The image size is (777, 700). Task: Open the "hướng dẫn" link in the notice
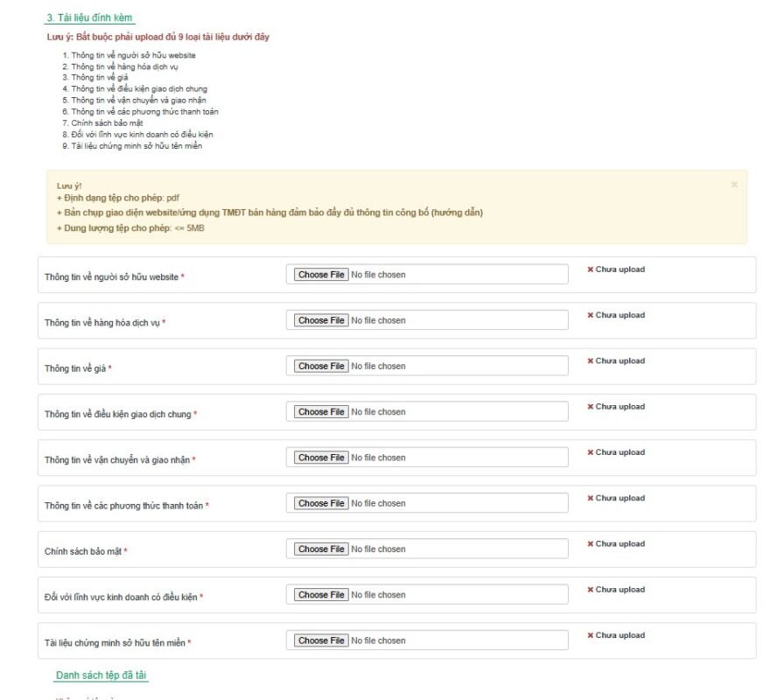[x=456, y=212]
